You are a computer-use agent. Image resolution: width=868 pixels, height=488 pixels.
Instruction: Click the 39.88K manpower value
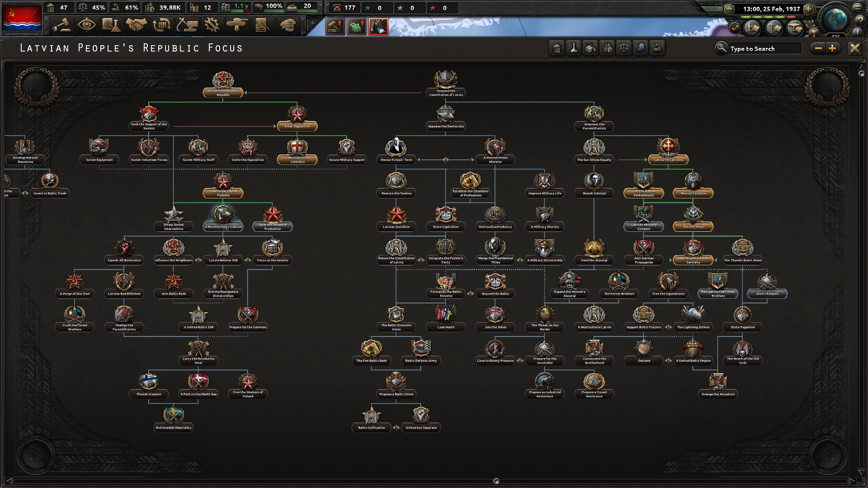[x=164, y=8]
